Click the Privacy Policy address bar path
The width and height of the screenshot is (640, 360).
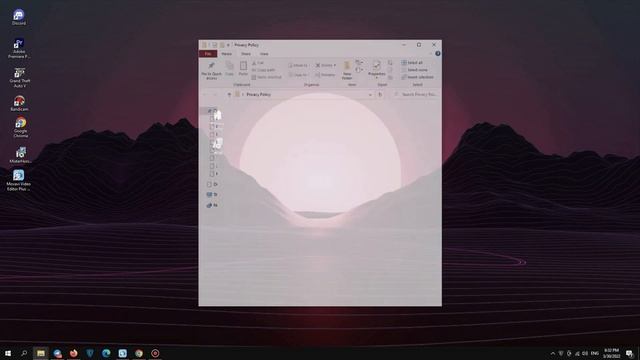coord(258,94)
